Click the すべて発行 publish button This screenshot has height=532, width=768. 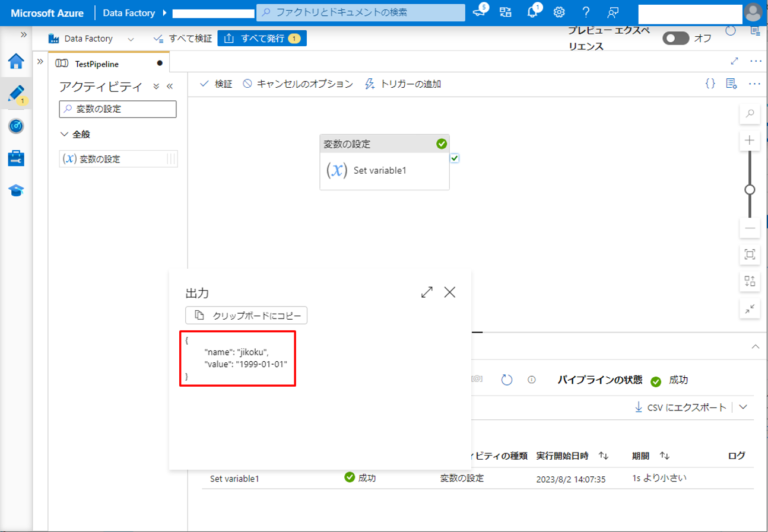262,39
